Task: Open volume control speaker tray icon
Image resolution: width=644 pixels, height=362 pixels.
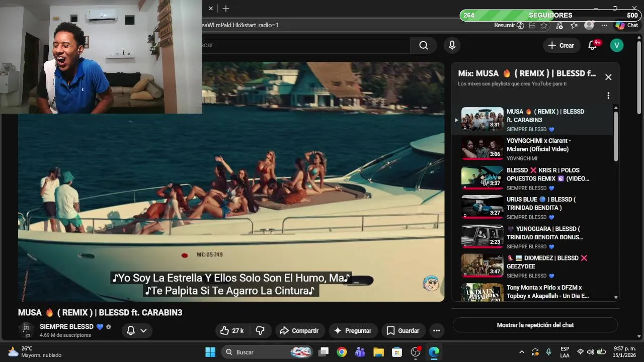Action: point(591,352)
